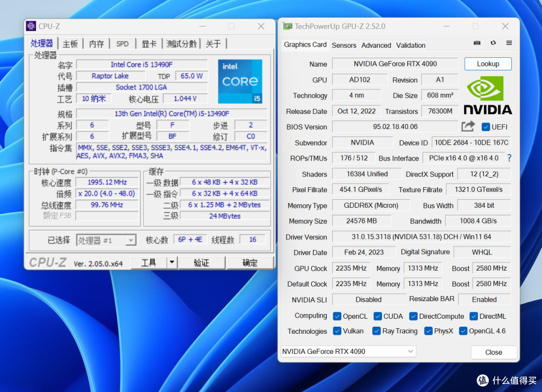Click the NVIDIA SLI value Disabled
542x392 pixels.
pyautogui.click(x=369, y=300)
